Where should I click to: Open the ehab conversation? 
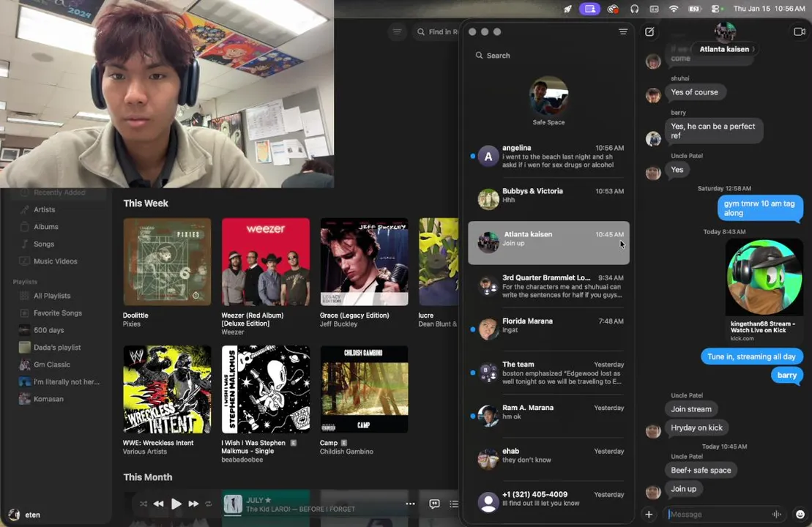(548, 459)
